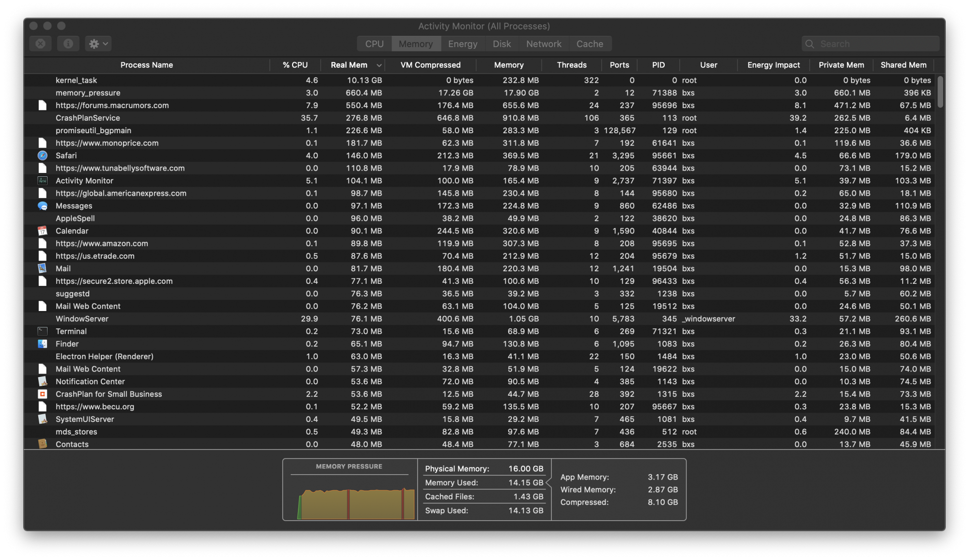Sort by Process Name column header

[x=146, y=65]
